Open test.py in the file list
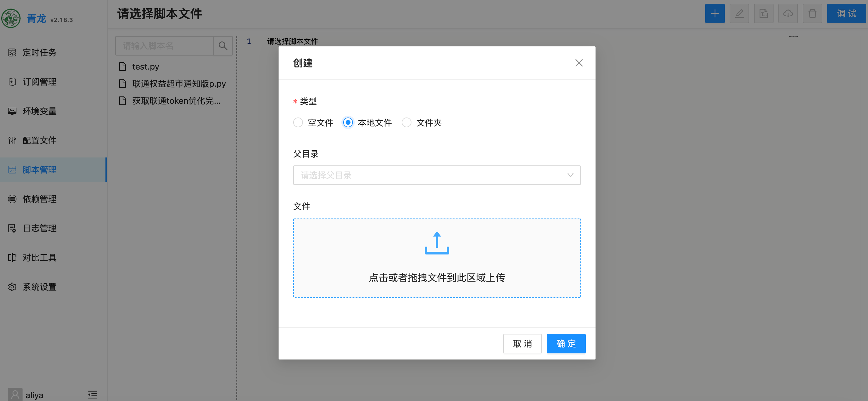The width and height of the screenshot is (868, 401). 145,67
